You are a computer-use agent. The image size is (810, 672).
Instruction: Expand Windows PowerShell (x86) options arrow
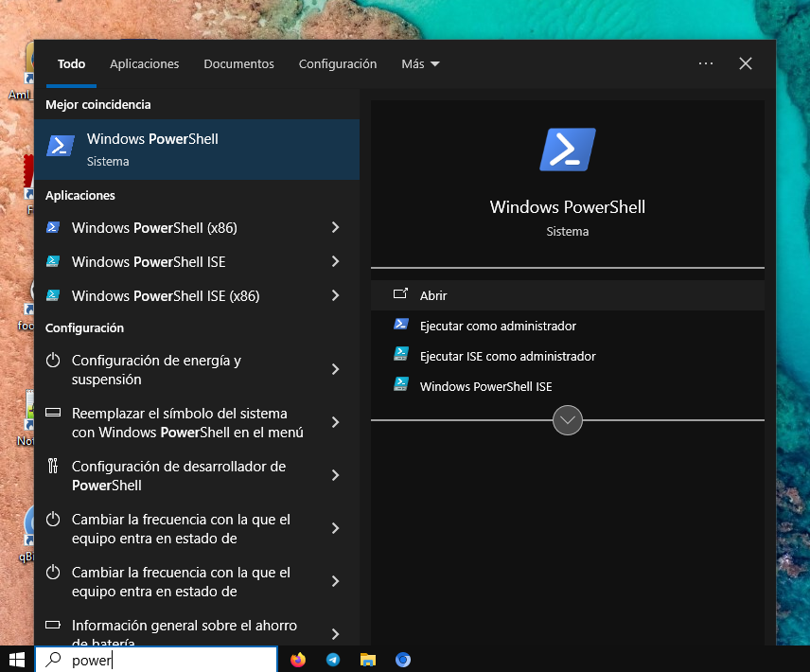coord(335,227)
